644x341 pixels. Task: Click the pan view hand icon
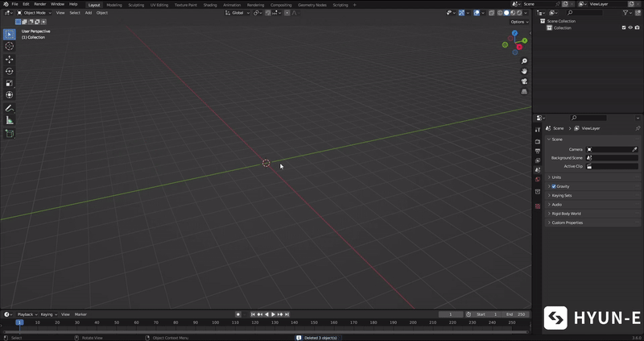[x=524, y=71]
